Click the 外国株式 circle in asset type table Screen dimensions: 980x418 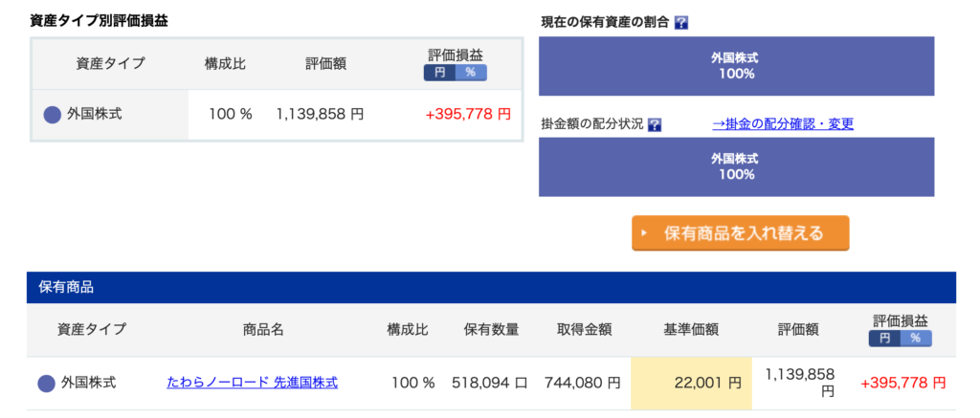click(x=53, y=115)
